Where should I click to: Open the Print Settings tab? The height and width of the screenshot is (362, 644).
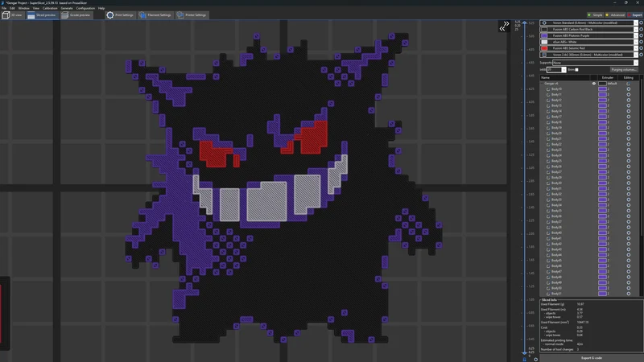tap(120, 15)
